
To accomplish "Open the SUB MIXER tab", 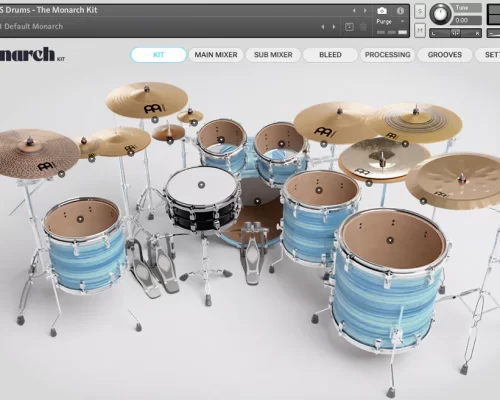I will point(273,55).
